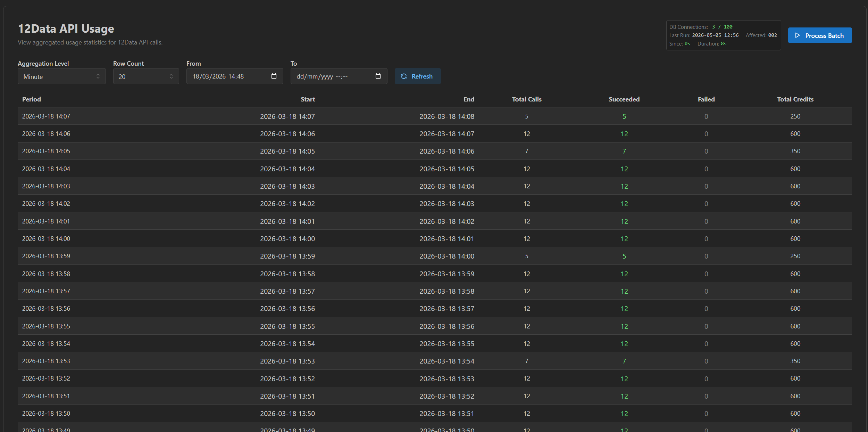Select period cell 2026-03-18 14:06

(x=46, y=134)
